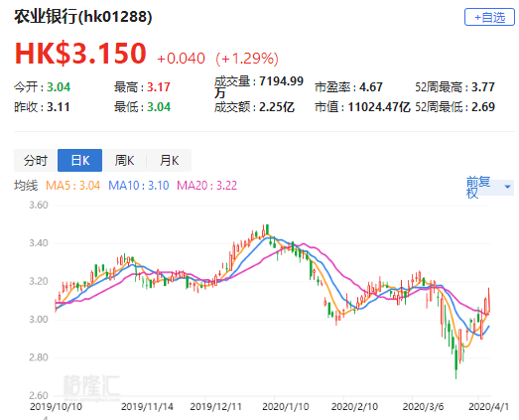Click the MA20 : 3.22 legend label
519x420 pixels.
coord(206,186)
